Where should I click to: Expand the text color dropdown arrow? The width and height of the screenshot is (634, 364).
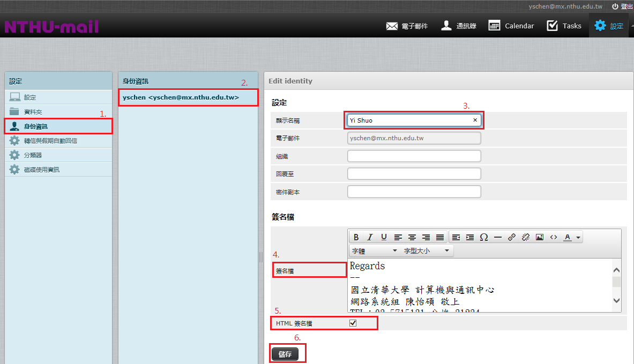pos(578,238)
